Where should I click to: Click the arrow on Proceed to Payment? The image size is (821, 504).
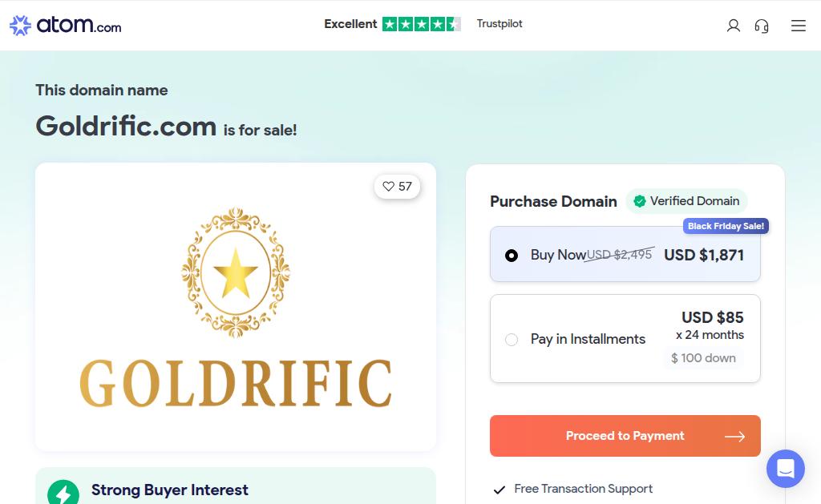734,437
